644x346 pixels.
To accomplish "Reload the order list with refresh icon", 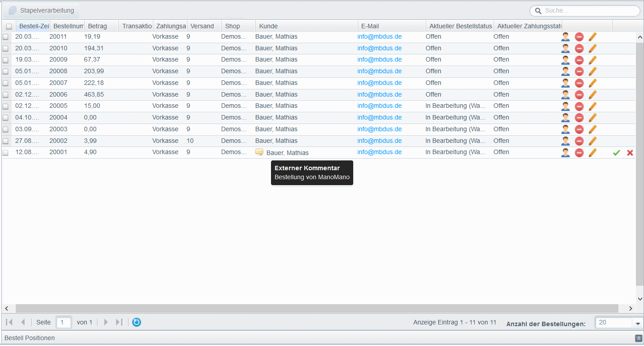I will [137, 322].
